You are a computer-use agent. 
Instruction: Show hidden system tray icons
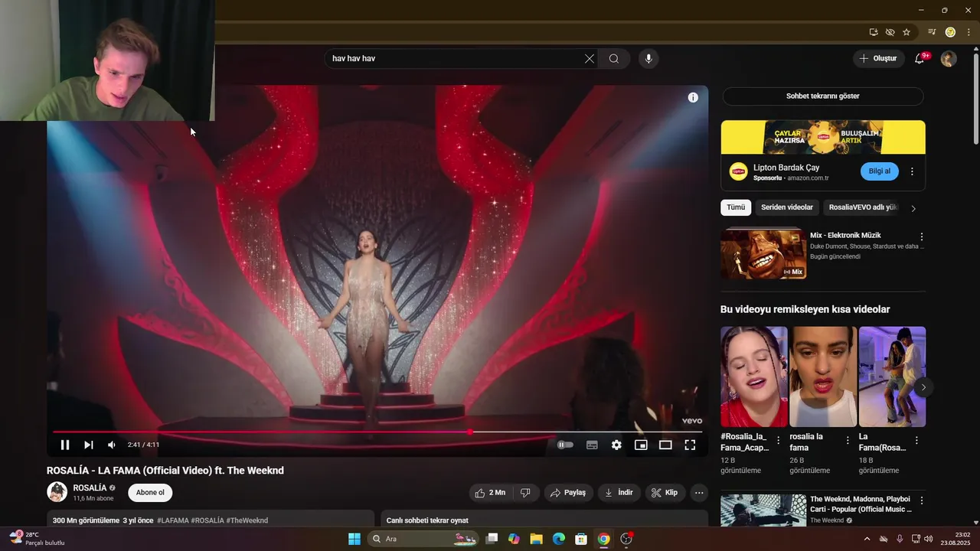coord(867,539)
